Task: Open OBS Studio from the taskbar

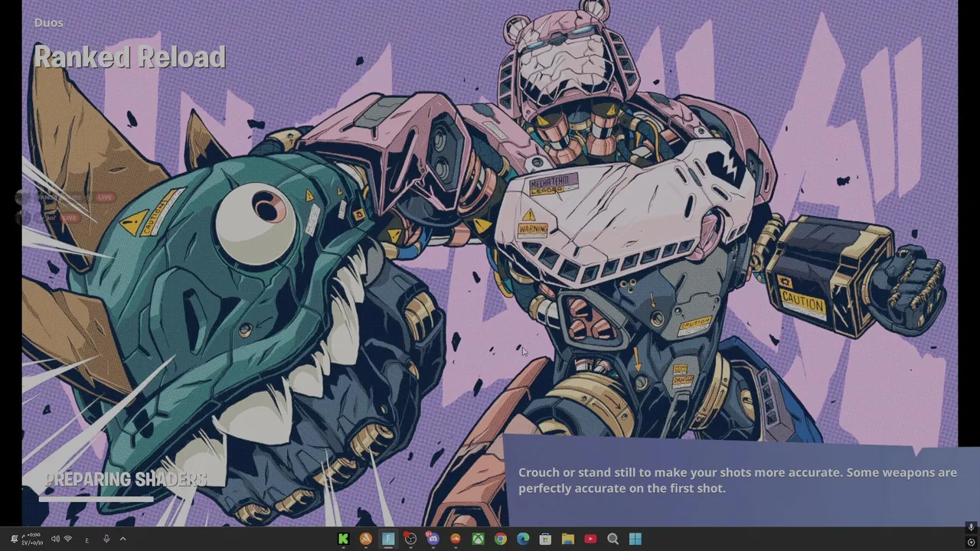Action: [x=410, y=539]
